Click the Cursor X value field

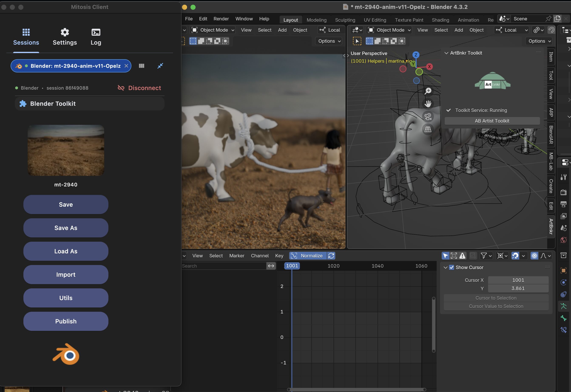518,280
